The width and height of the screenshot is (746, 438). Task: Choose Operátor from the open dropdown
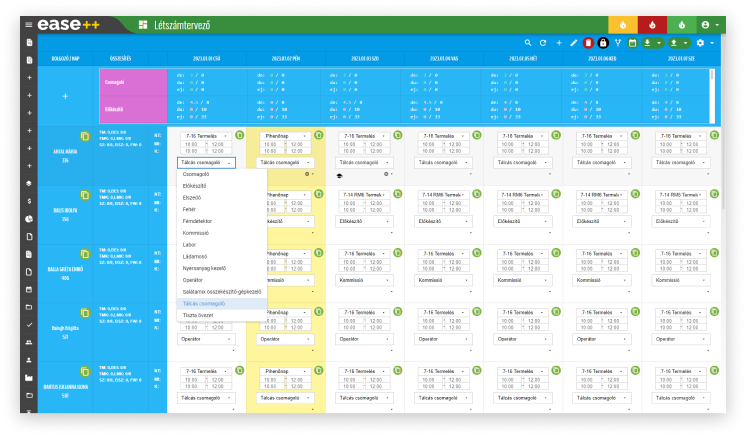[x=222, y=280]
